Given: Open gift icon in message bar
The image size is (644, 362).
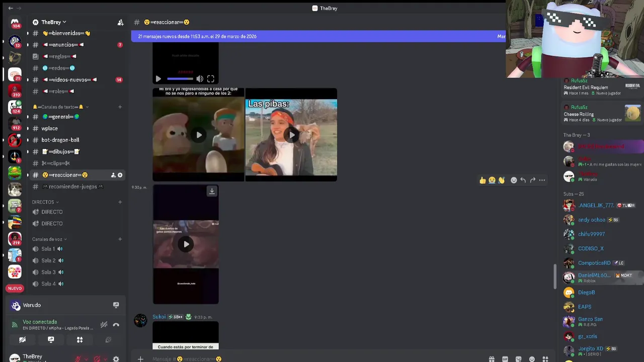Looking at the screenshot, I should (492, 359).
